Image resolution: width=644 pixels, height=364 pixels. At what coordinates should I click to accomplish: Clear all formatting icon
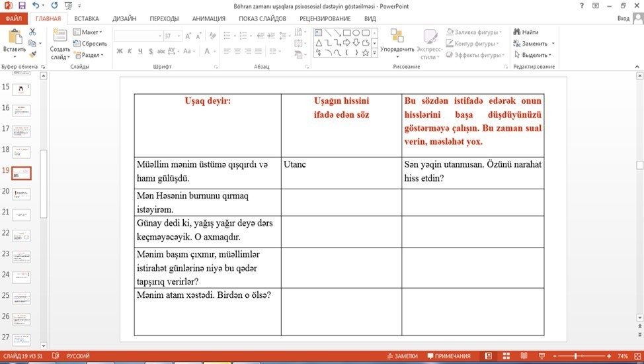click(x=212, y=36)
